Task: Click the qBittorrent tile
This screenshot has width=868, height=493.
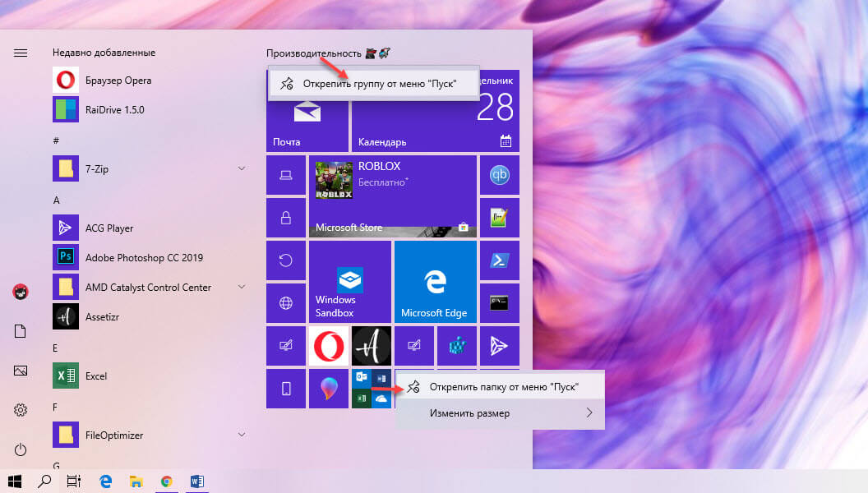Action: tap(499, 175)
